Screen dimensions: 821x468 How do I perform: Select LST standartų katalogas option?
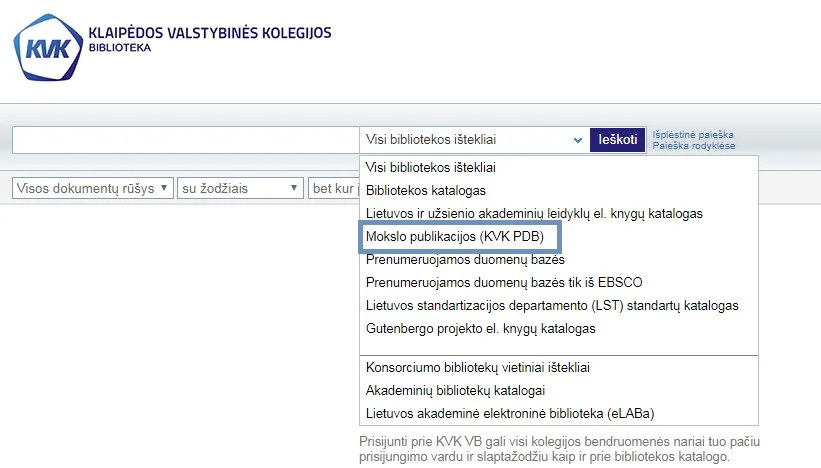pyautogui.click(x=559, y=306)
